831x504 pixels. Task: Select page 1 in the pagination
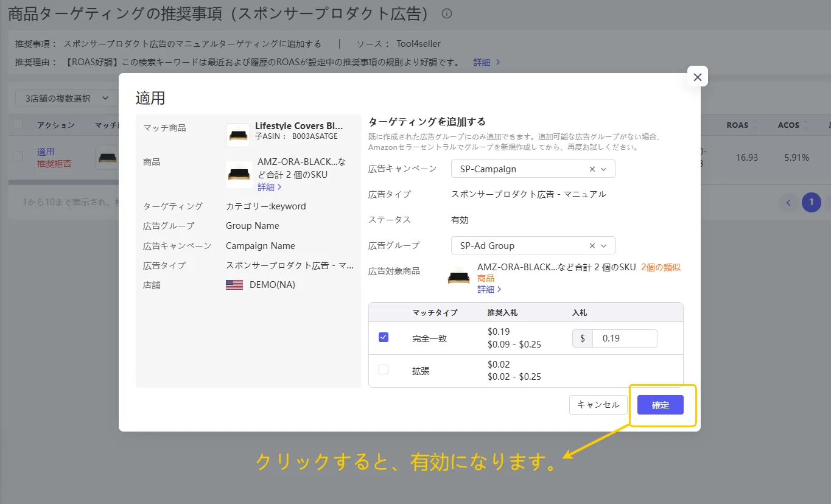point(812,202)
